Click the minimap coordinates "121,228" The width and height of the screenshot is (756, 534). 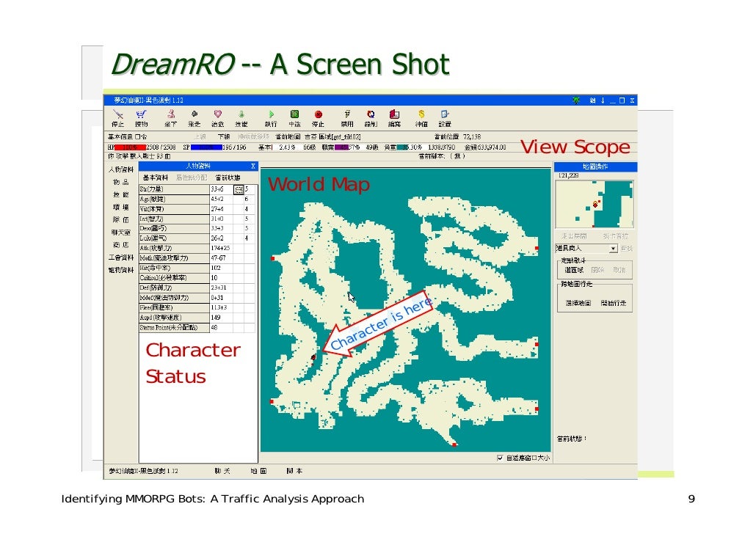568,175
